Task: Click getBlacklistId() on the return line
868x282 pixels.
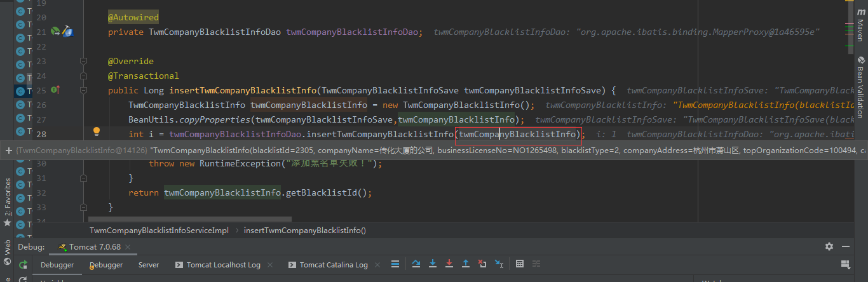Action: pyautogui.click(x=326, y=192)
